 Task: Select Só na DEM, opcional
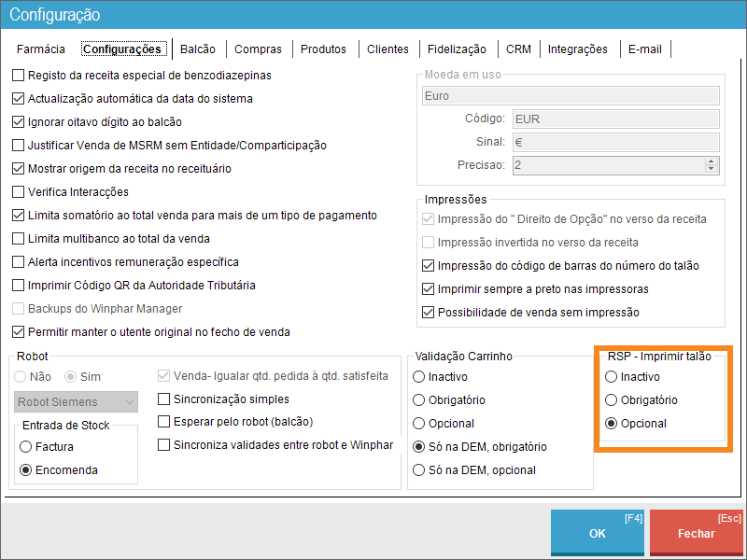coord(418,470)
